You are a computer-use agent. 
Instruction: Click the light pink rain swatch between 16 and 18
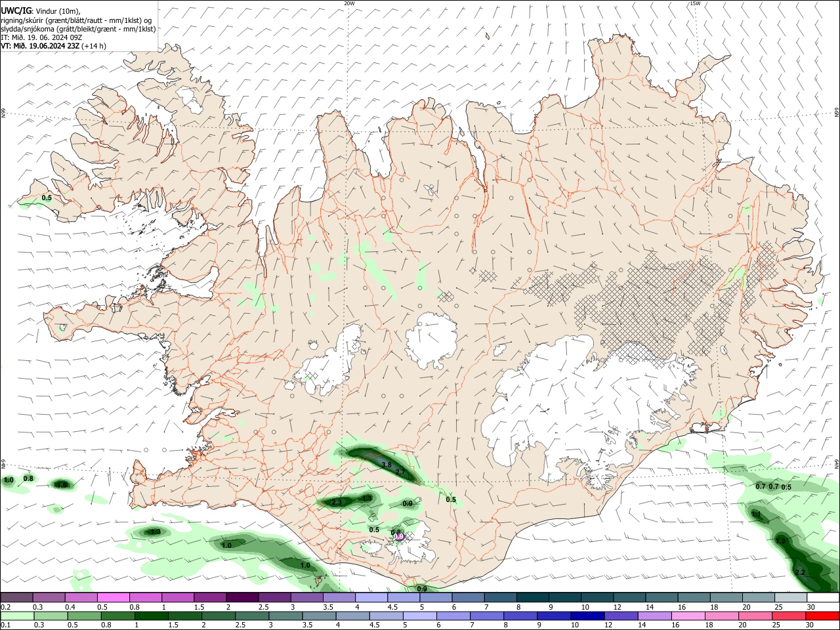pos(688,616)
